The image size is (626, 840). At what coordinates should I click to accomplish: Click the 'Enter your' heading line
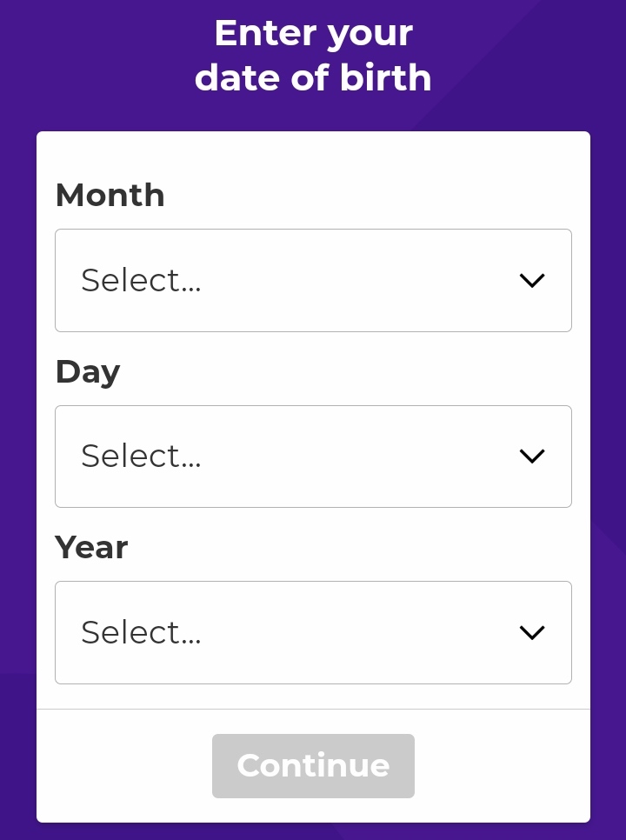tap(313, 34)
